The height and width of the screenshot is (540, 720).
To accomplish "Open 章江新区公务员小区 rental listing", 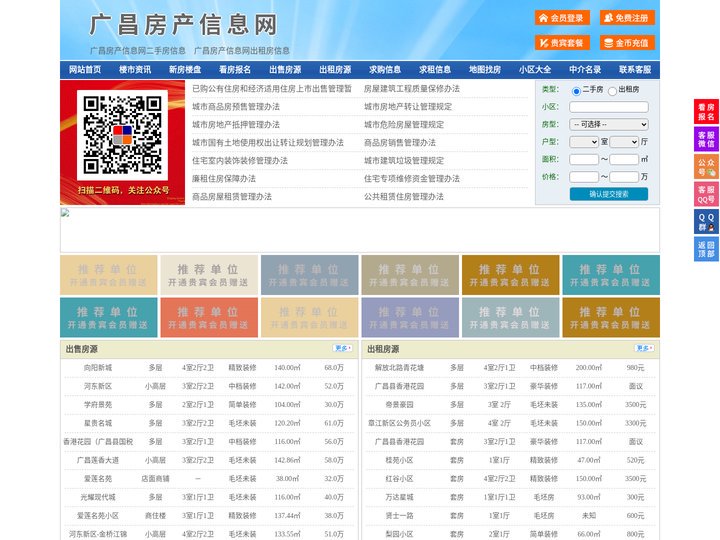I will point(399,423).
